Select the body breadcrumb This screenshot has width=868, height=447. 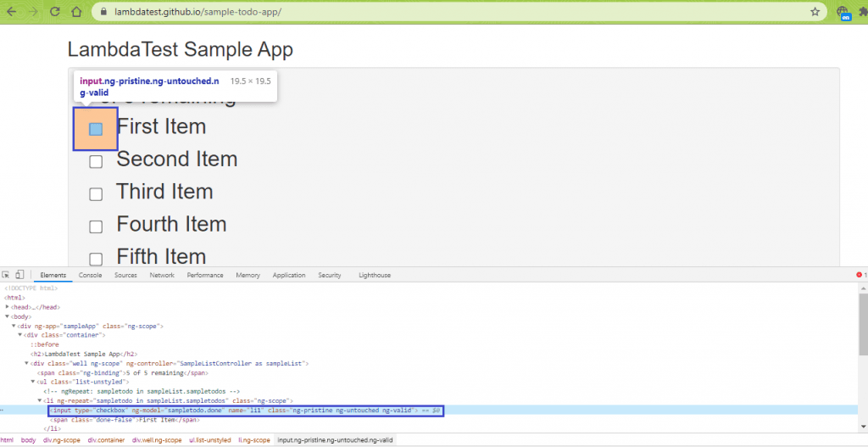(28, 440)
